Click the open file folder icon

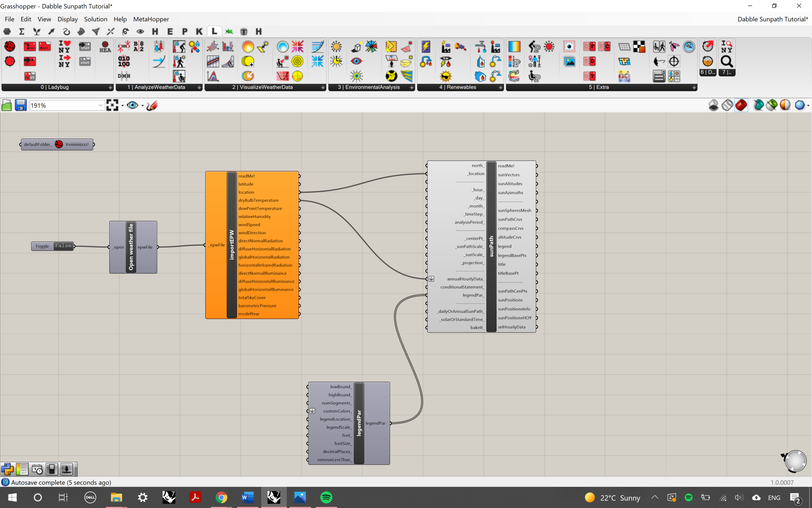(6, 106)
